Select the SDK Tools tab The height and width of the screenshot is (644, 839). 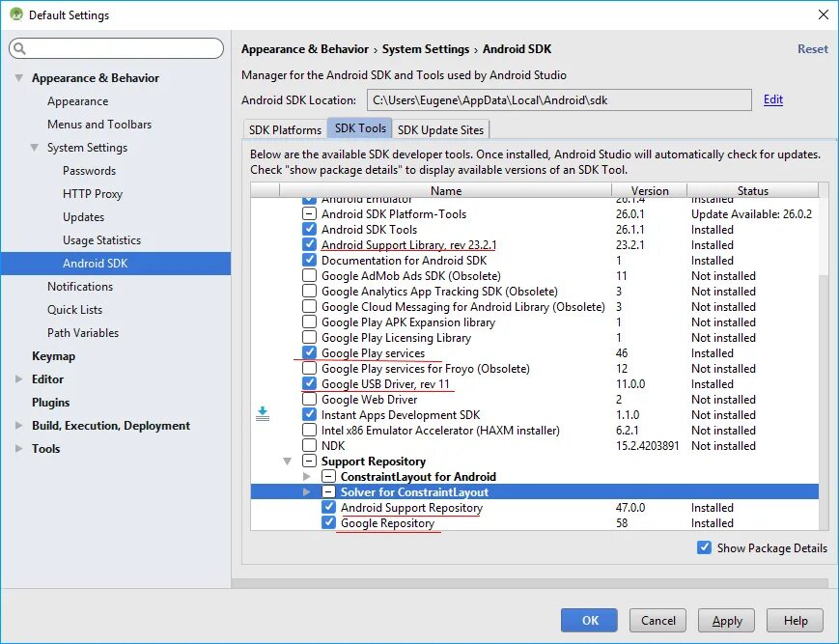tap(360, 128)
